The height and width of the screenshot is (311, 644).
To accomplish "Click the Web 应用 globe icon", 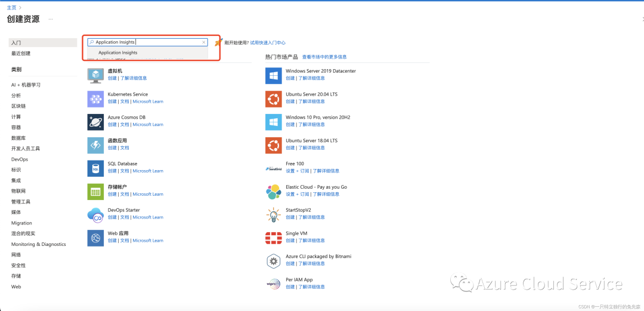I will click(95, 238).
